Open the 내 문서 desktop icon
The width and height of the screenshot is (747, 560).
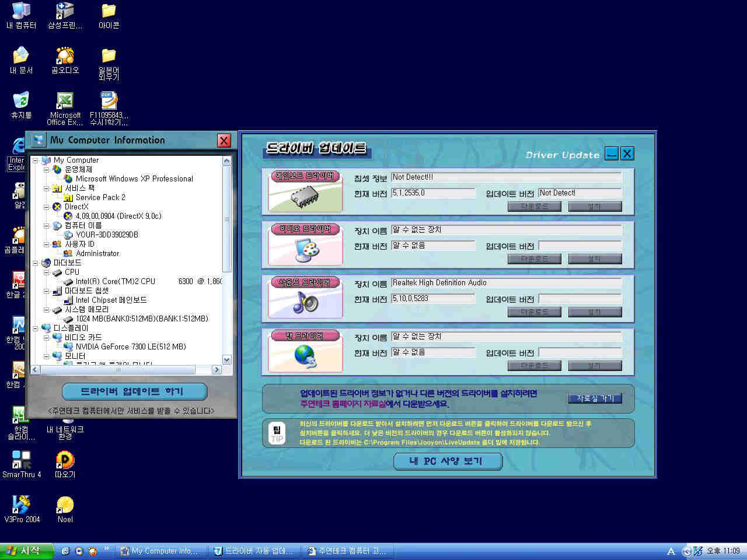coord(21,60)
